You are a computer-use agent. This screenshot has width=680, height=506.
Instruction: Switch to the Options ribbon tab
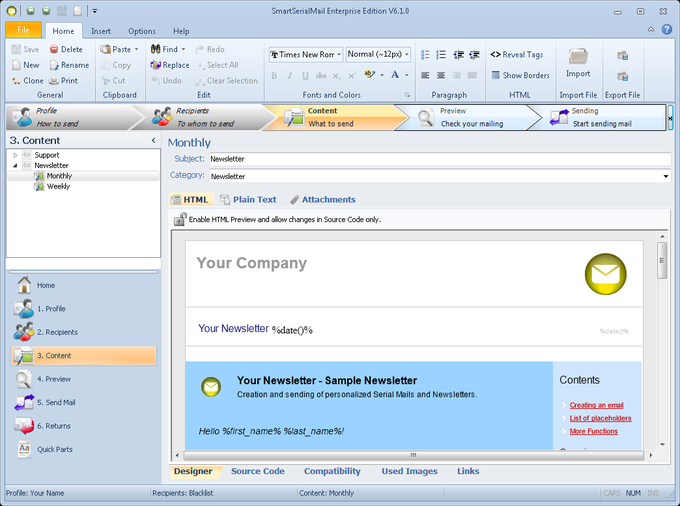(142, 31)
